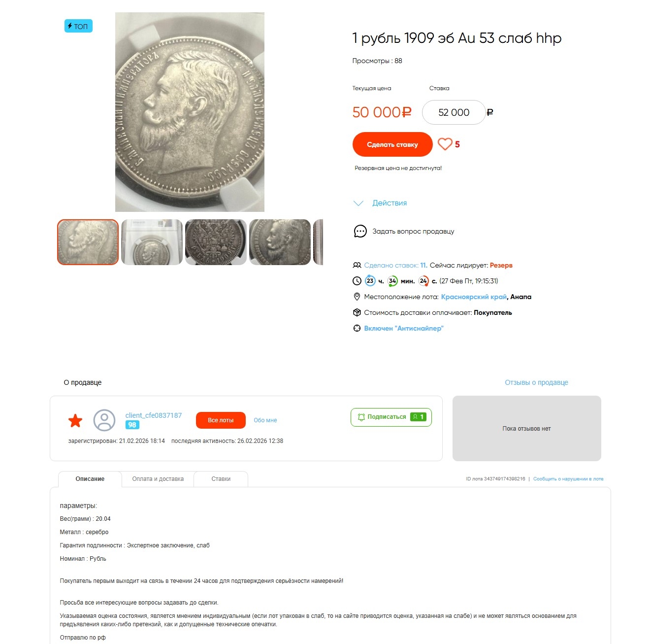Image resolution: width=651 pixels, height=644 pixels.
Task: Toggle subscription with Подписаться button
Action: 391,417
